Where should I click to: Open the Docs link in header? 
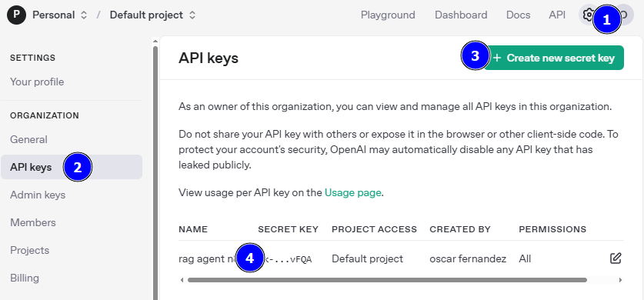click(x=518, y=15)
